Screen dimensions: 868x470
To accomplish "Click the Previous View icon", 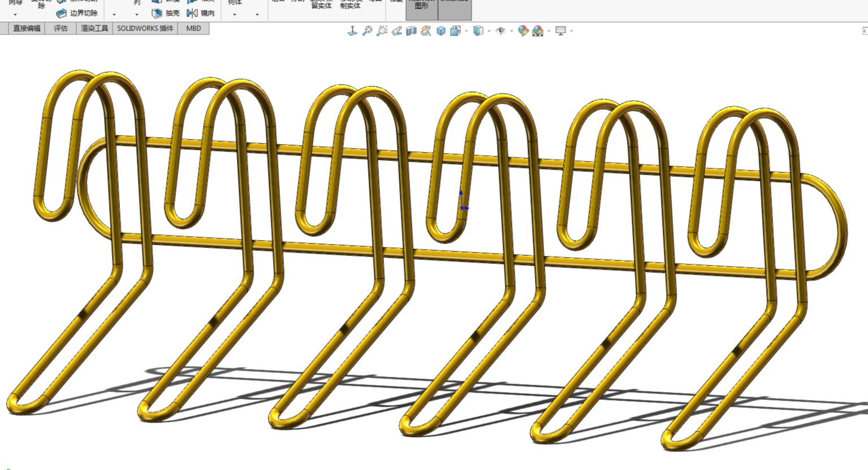I will point(396,31).
